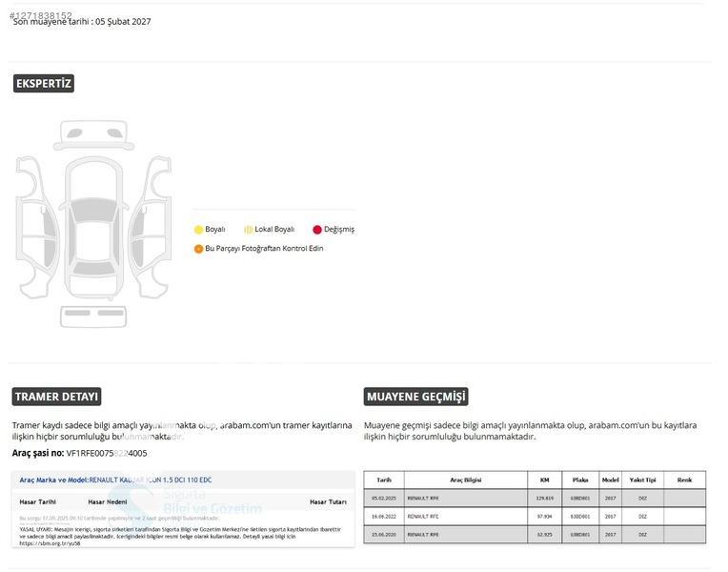
Task: Click the orange photo-check legend dot
Action: click(x=198, y=249)
